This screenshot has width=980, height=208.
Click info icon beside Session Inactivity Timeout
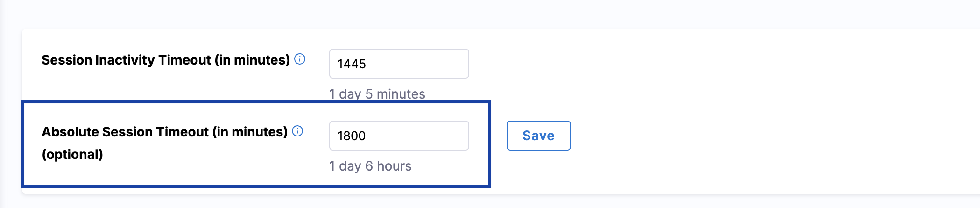(x=300, y=59)
